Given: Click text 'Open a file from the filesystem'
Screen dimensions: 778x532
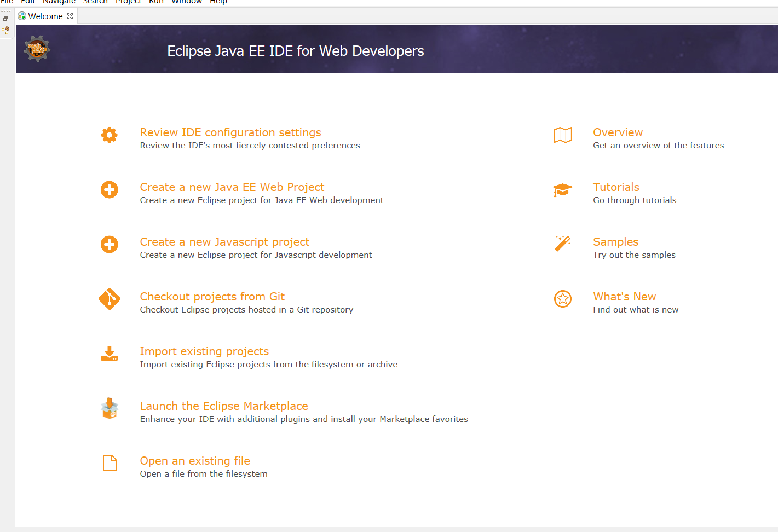Looking at the screenshot, I should [x=204, y=474].
